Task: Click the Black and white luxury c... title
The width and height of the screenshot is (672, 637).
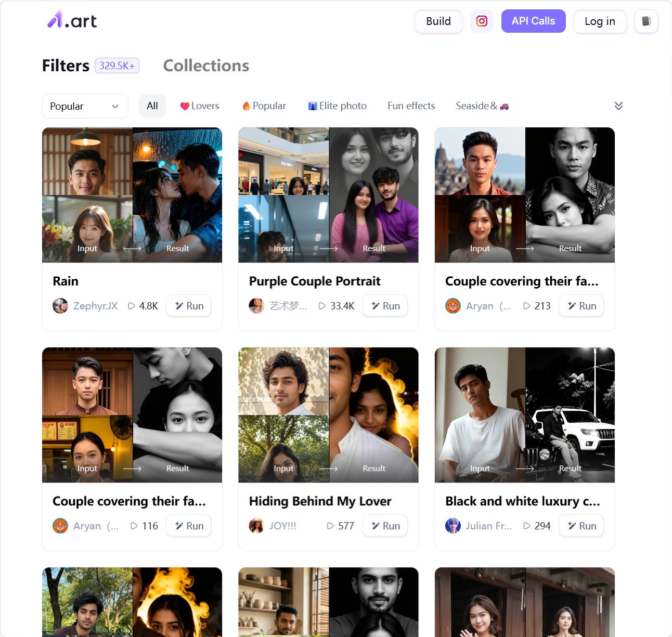Action: [x=523, y=501]
